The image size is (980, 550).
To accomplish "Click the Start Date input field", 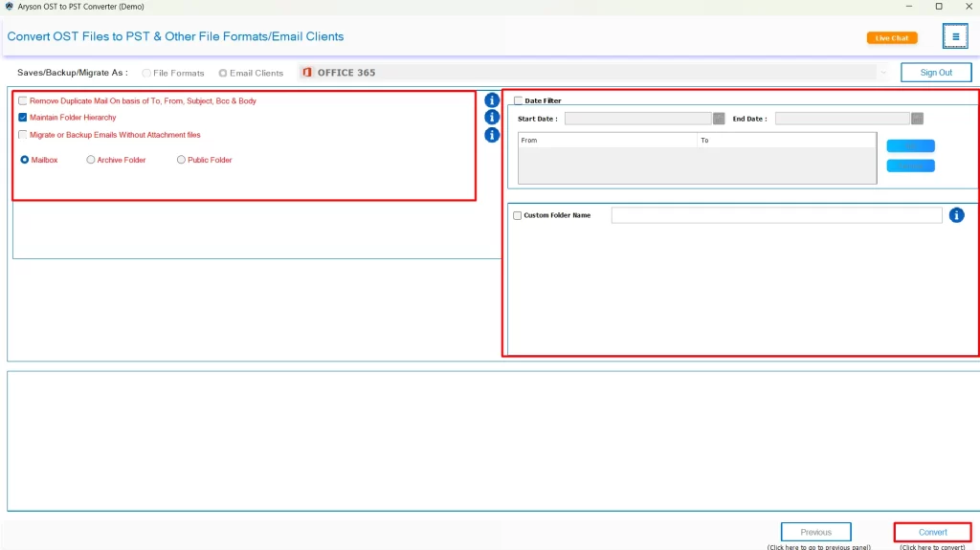I will tap(638, 118).
